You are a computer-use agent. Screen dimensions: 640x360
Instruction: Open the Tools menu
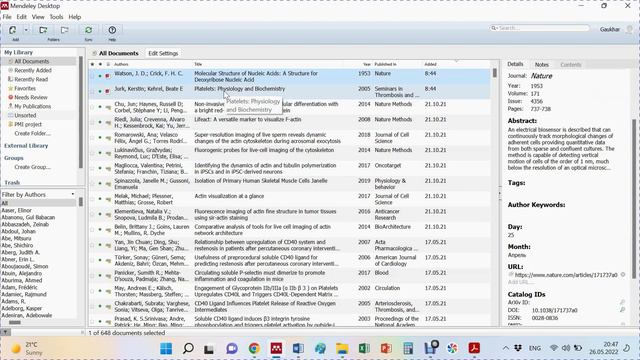(x=56, y=17)
